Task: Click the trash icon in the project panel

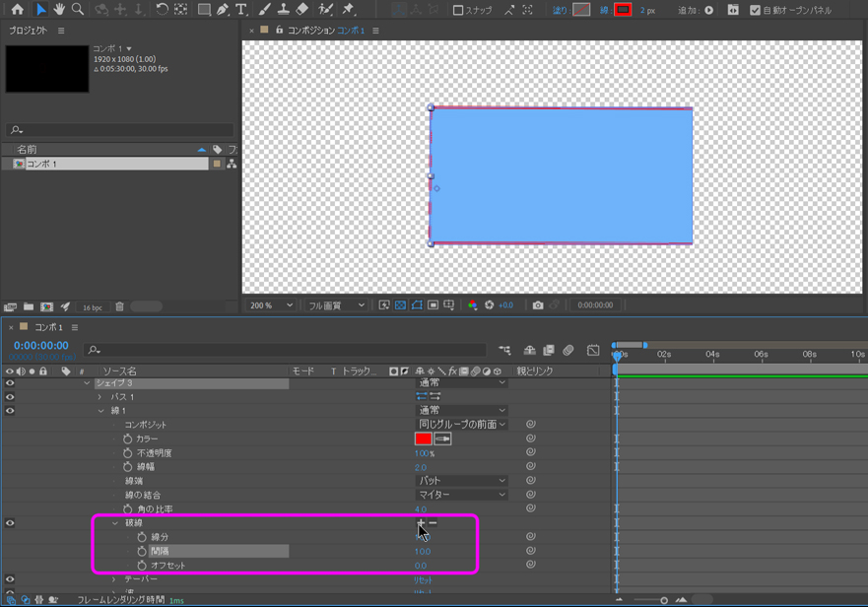Action: pos(119,307)
